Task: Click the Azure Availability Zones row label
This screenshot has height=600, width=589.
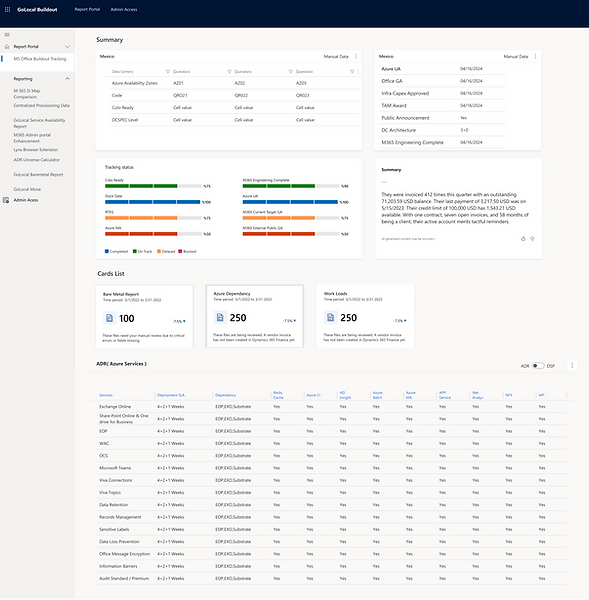Action: coord(134,83)
